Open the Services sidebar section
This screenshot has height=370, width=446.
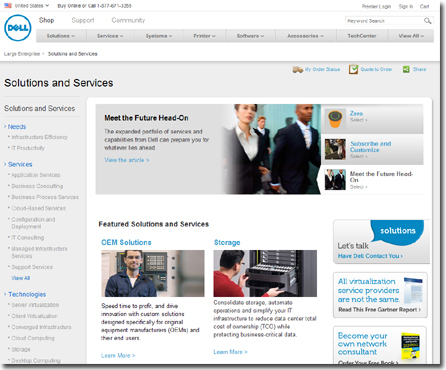click(20, 164)
